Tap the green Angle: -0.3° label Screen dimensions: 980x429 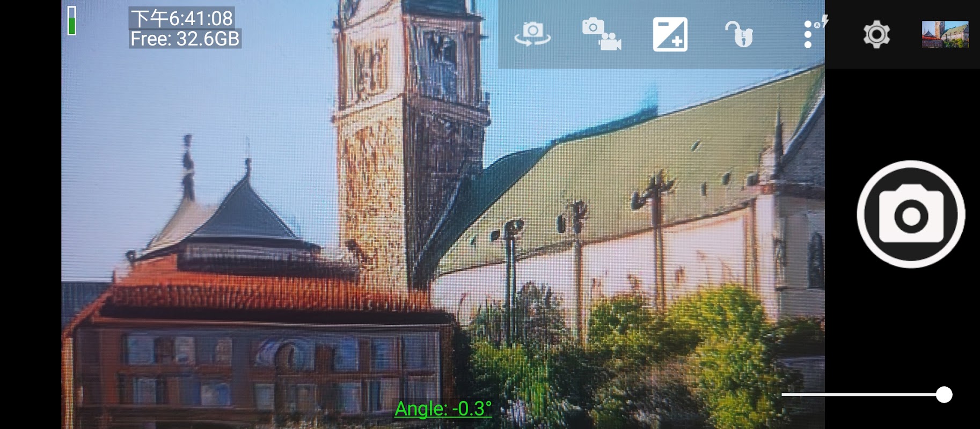(443, 409)
